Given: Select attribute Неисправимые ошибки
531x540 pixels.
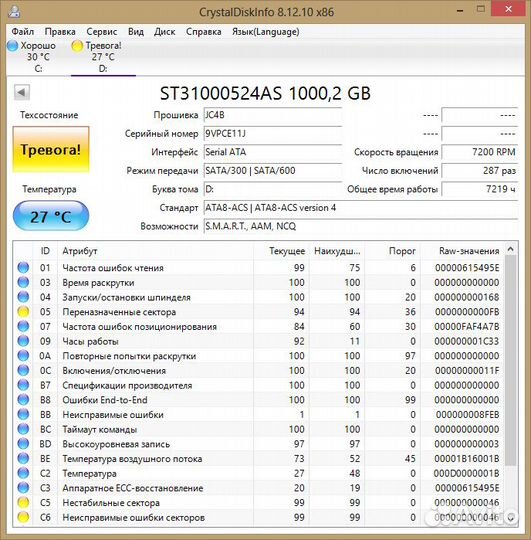Looking at the screenshot, I should pyautogui.click(x=113, y=415).
